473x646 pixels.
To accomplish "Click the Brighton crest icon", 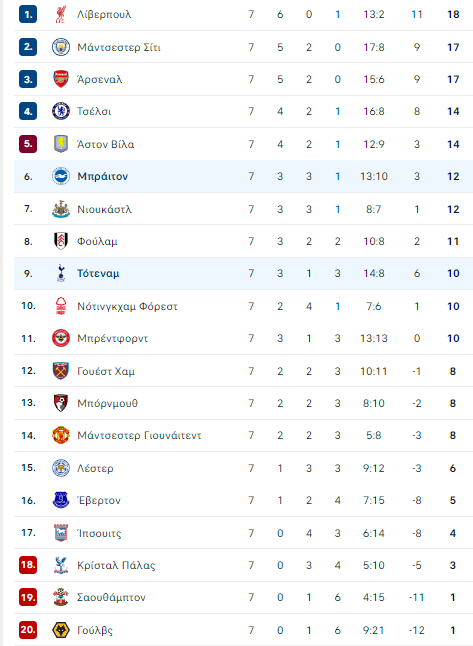I will (x=61, y=176).
